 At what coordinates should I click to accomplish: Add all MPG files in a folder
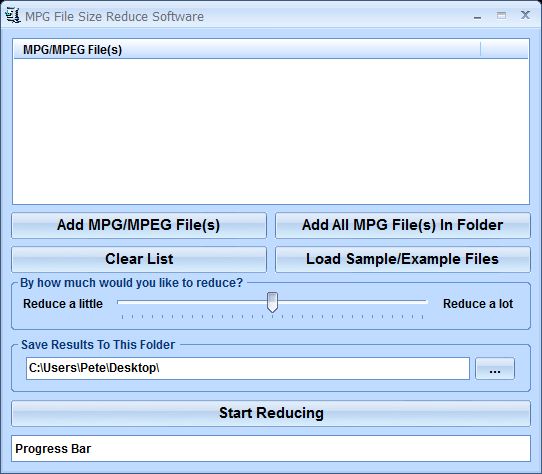pyautogui.click(x=403, y=225)
